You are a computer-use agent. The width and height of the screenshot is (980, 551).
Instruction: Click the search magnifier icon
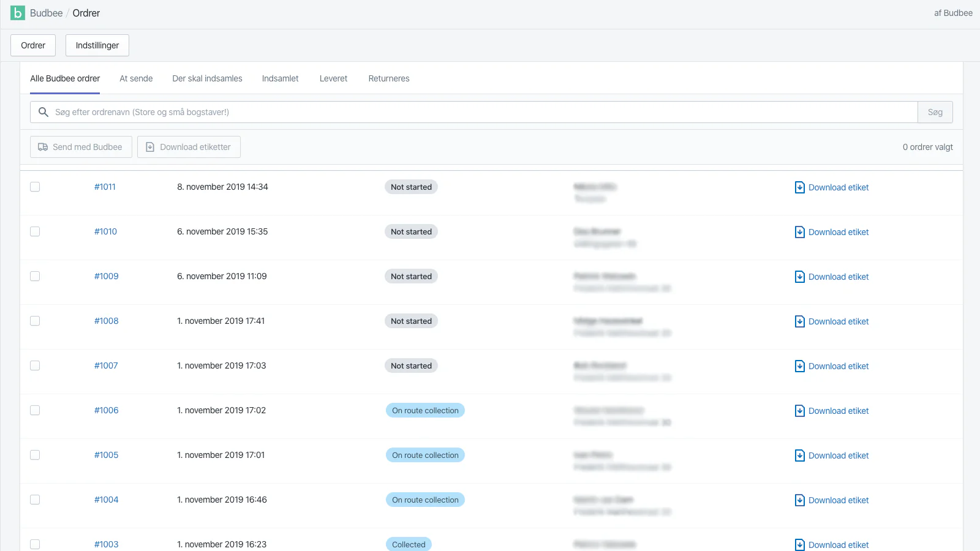43,112
